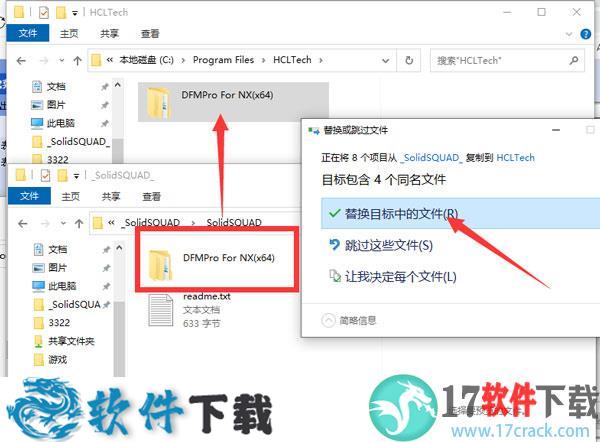Open the 文件 tab in _SolidSQUAD_ window
The height and width of the screenshot is (442, 600).
pos(29,196)
